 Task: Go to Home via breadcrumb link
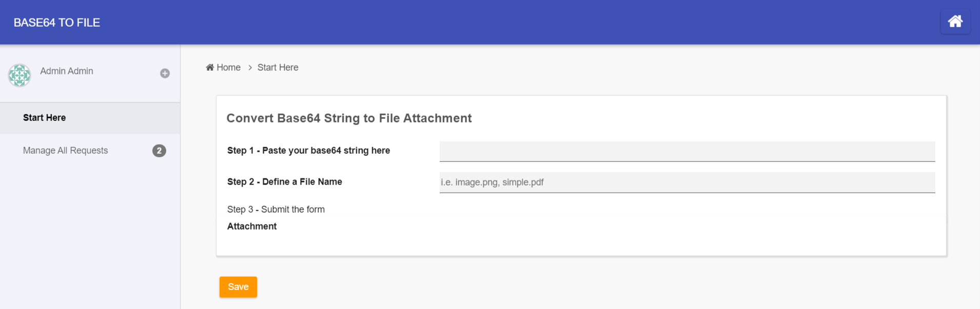(x=228, y=68)
